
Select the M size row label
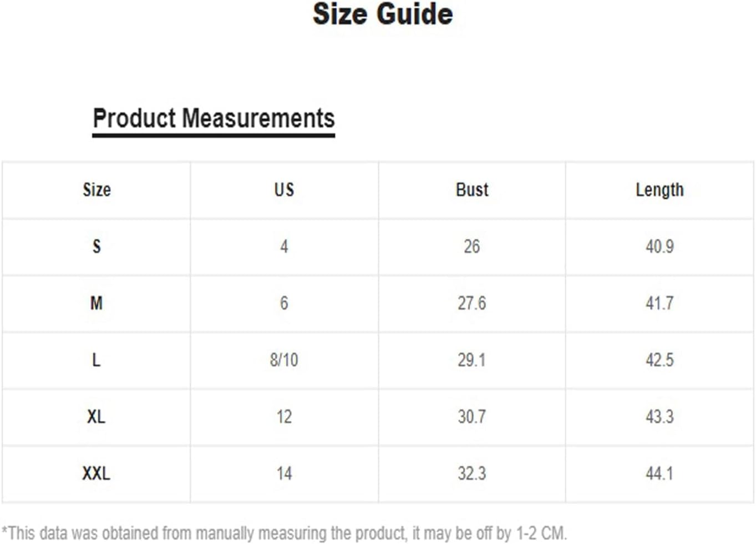97,303
